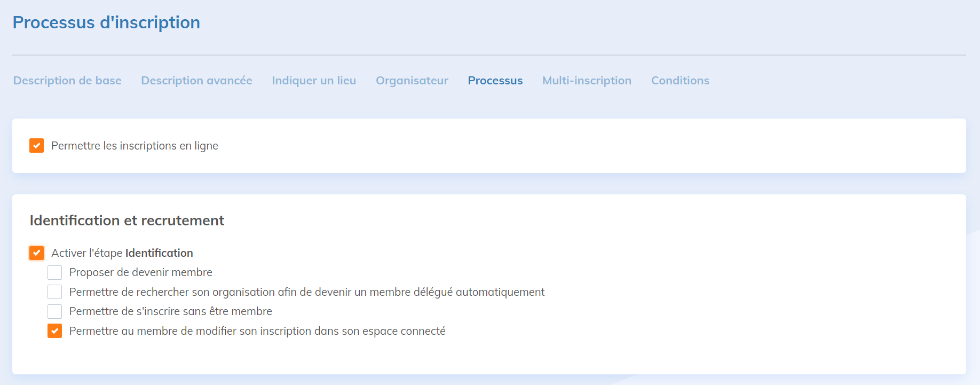Check the s'inscrire sans être membre box
This screenshot has height=385, width=980.
coord(55,311)
